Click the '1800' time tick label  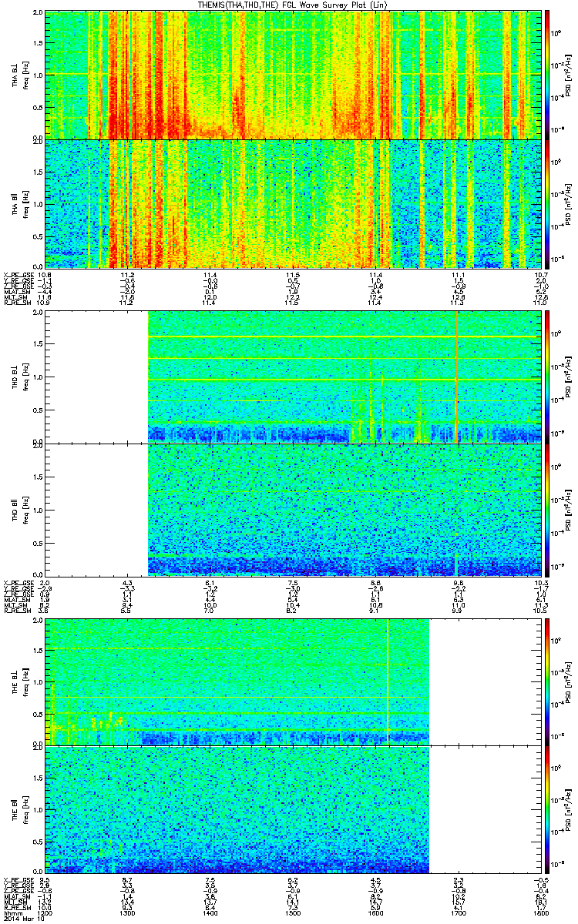542,913
